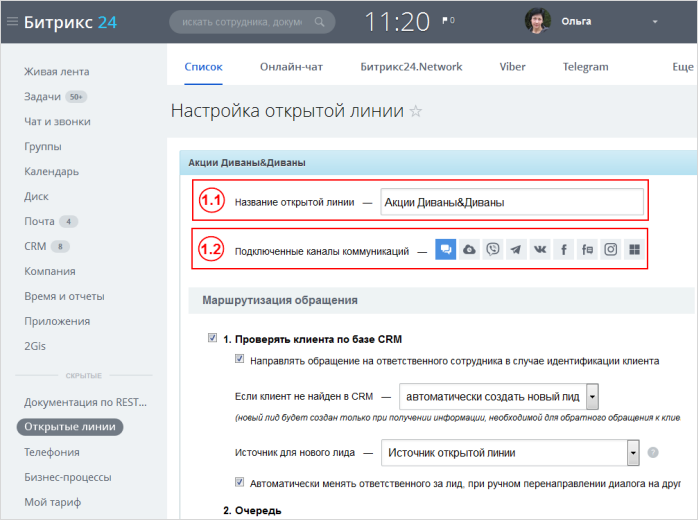
Task: Open 2Gis in sidebar
Action: (x=35, y=346)
